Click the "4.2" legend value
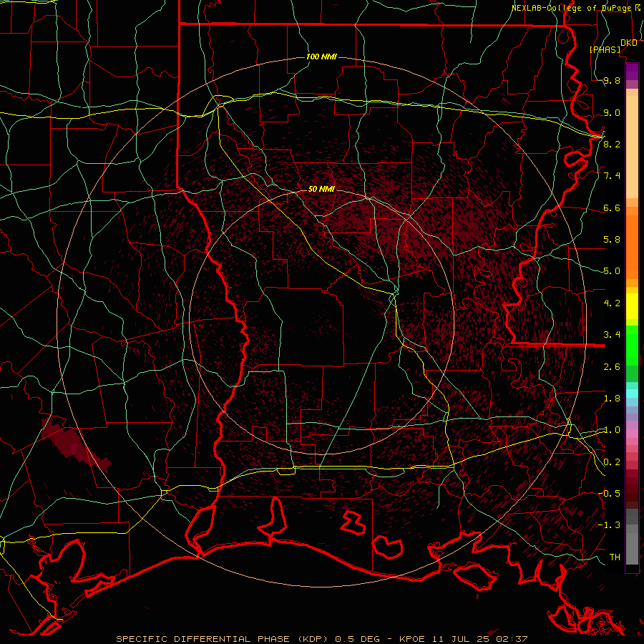This screenshot has width=644, height=644. [612, 303]
